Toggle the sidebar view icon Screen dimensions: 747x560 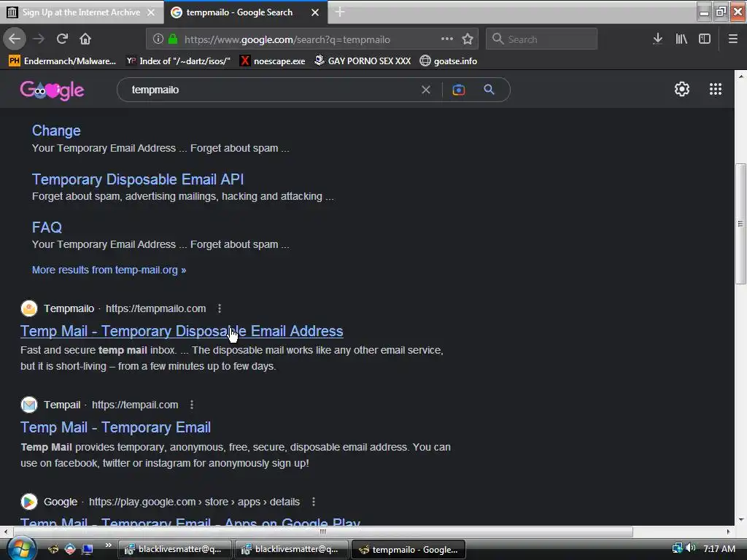click(705, 39)
